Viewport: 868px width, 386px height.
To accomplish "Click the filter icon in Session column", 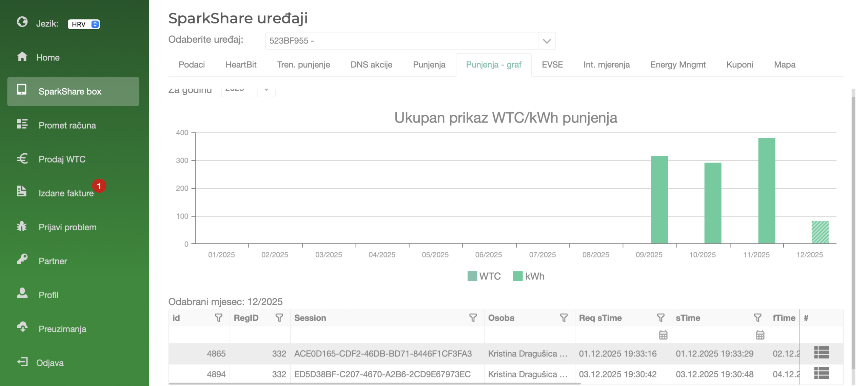I will click(473, 318).
